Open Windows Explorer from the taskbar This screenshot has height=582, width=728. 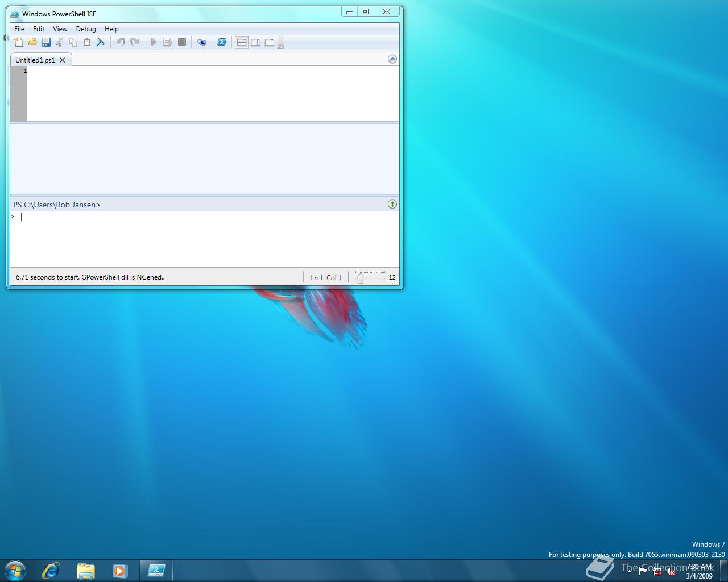click(x=85, y=571)
